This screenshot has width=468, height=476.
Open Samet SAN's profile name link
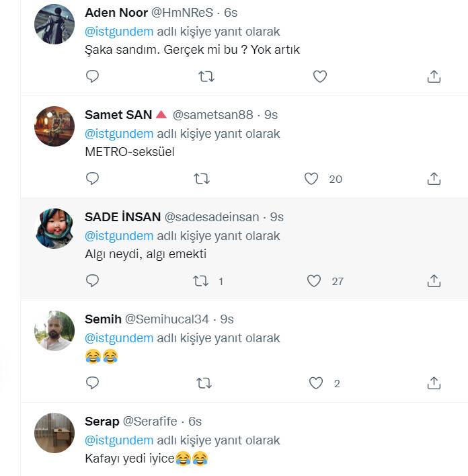118,115
